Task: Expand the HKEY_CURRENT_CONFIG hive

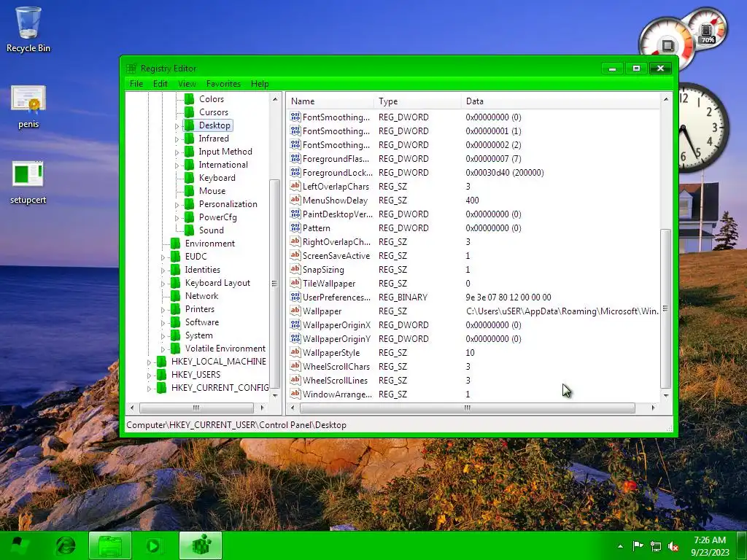Action: tap(149, 389)
